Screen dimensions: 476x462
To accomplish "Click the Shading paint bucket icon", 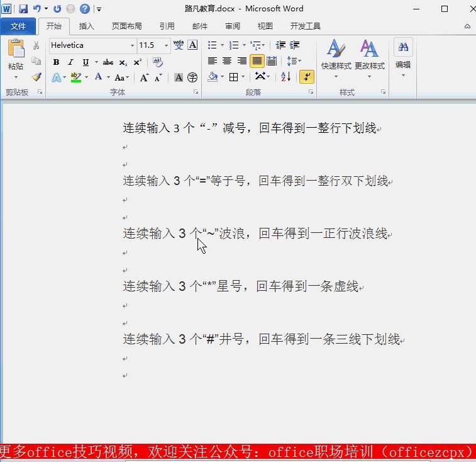I will point(213,77).
